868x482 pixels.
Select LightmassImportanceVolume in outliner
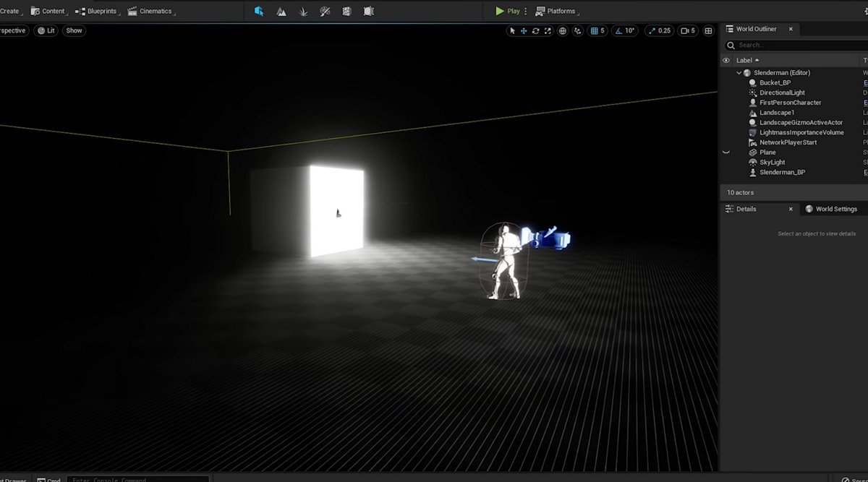(801, 132)
